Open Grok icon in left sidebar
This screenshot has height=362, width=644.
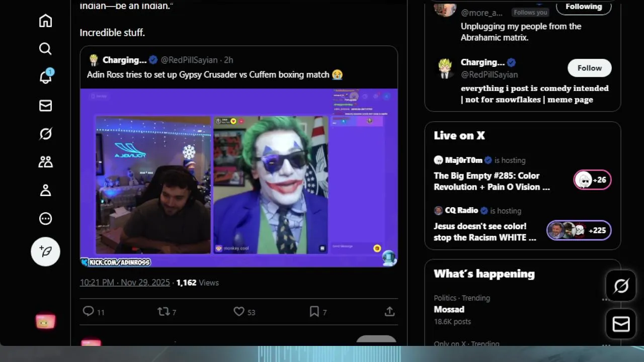tap(45, 134)
